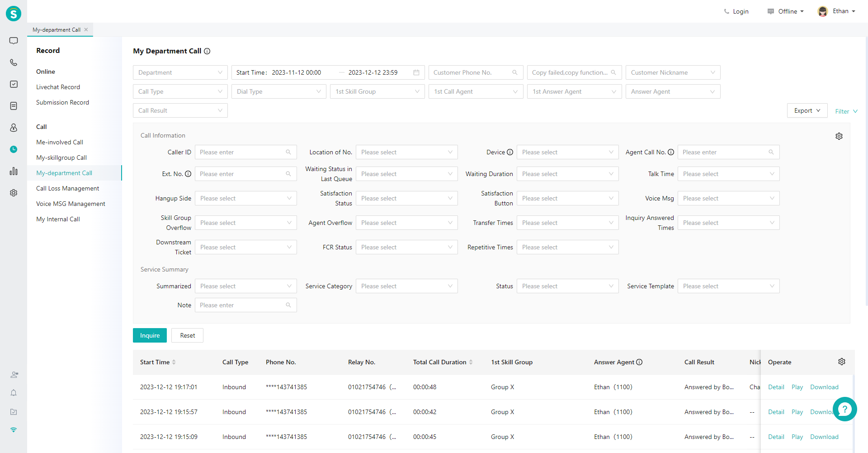868x453 pixels.
Task: Open the Offline status dropdown
Action: [786, 11]
